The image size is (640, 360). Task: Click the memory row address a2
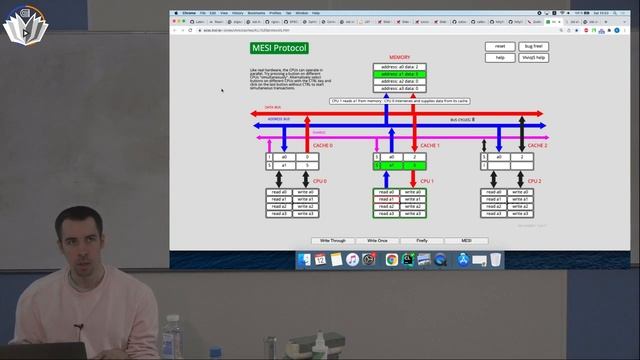pos(400,81)
